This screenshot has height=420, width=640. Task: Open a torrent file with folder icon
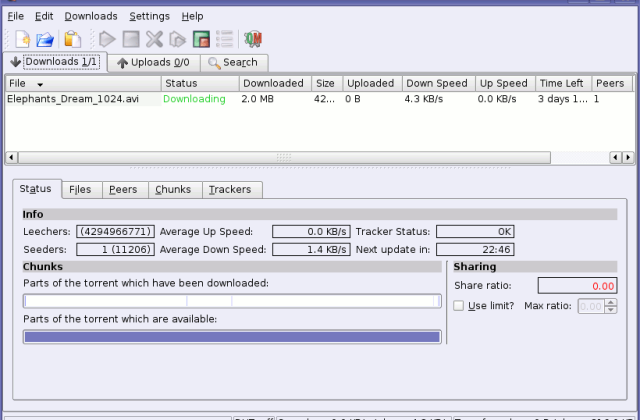(x=45, y=40)
